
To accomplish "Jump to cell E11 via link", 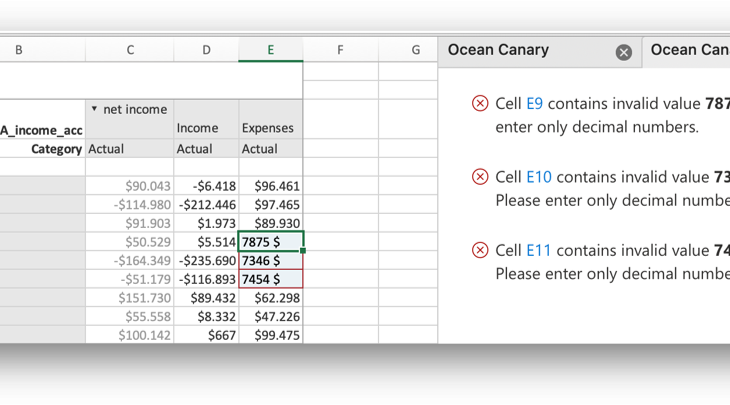I will (538, 250).
